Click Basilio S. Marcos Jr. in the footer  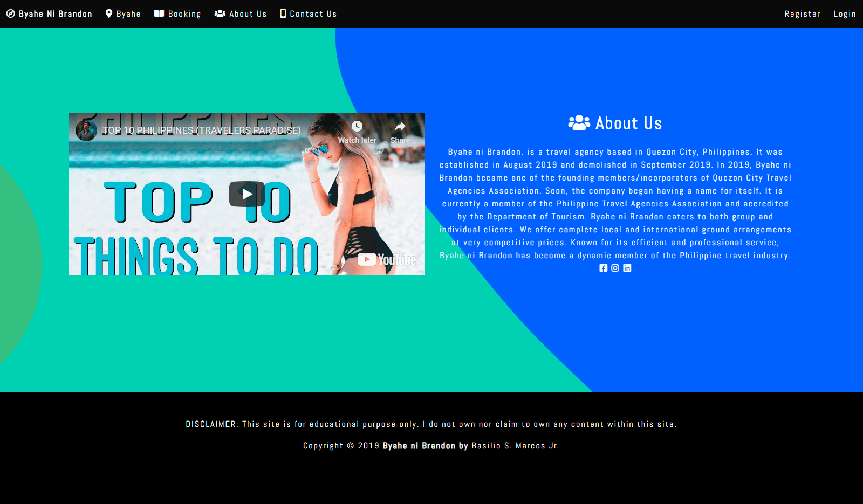515,446
